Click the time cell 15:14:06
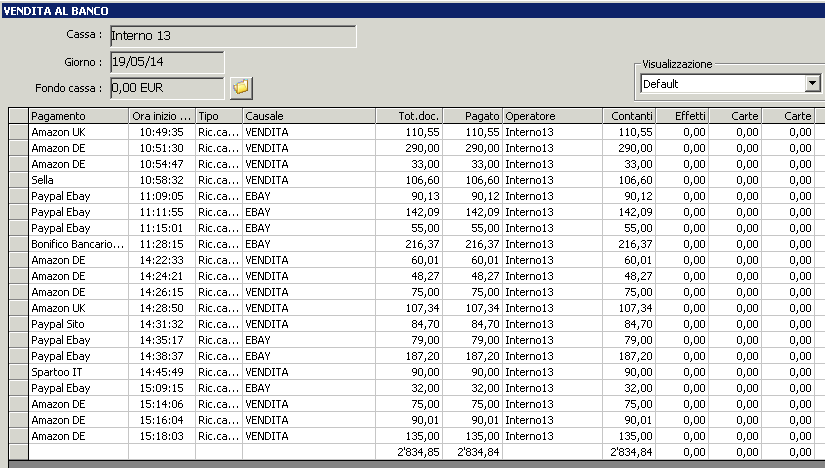The height and width of the screenshot is (468, 825). [x=162, y=404]
